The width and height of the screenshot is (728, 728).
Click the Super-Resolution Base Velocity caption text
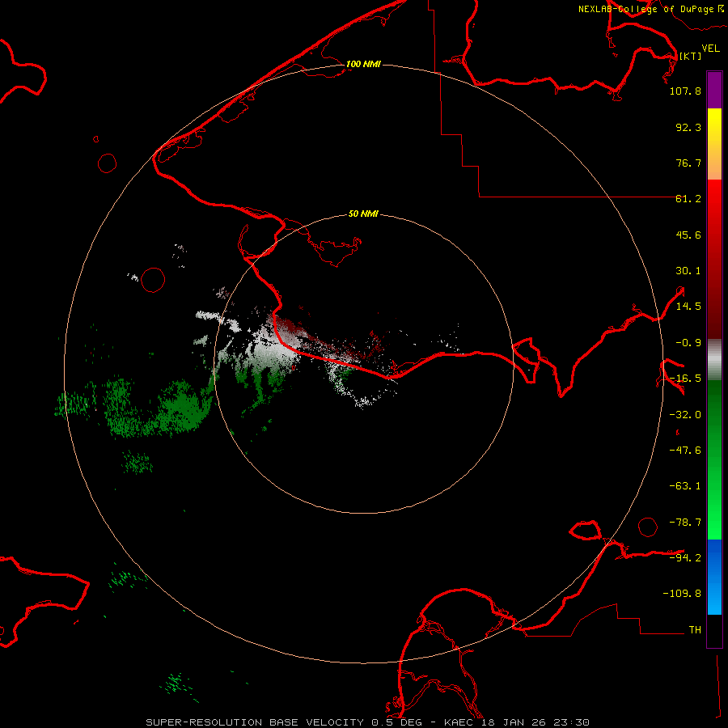368,722
